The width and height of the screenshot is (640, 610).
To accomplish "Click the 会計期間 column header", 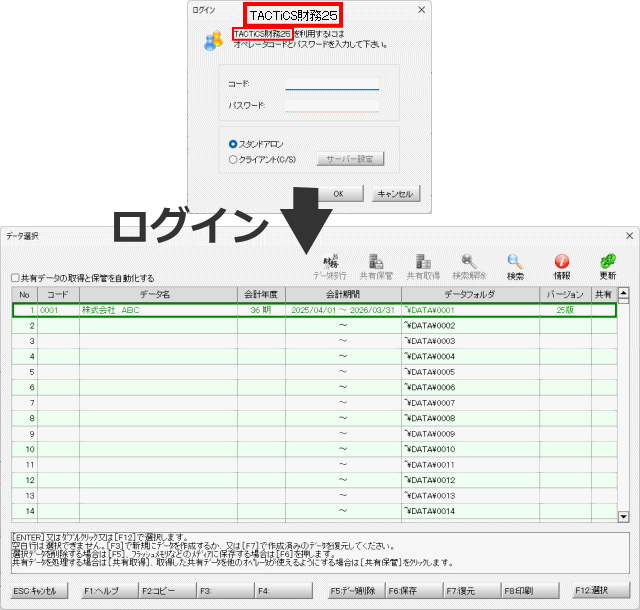I will 343,294.
